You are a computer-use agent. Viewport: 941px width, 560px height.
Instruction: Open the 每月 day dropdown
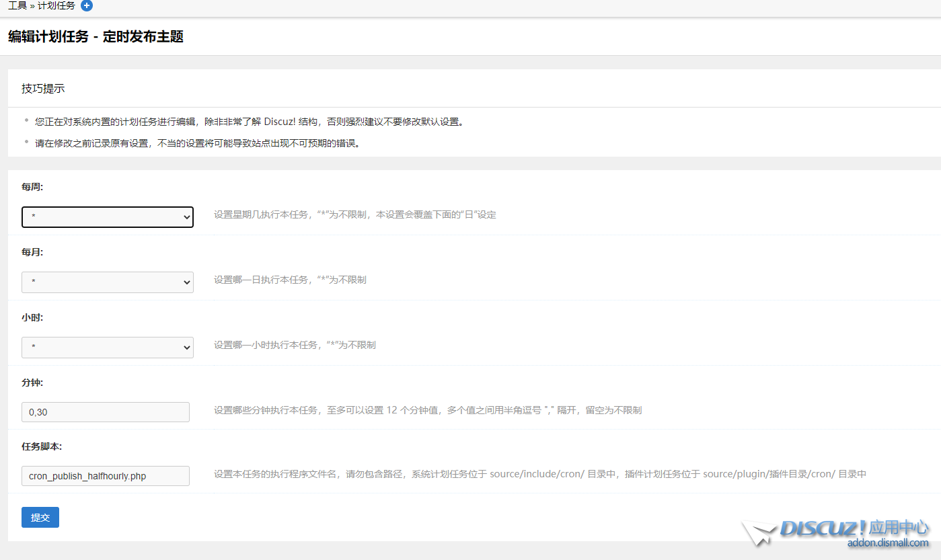tap(108, 282)
